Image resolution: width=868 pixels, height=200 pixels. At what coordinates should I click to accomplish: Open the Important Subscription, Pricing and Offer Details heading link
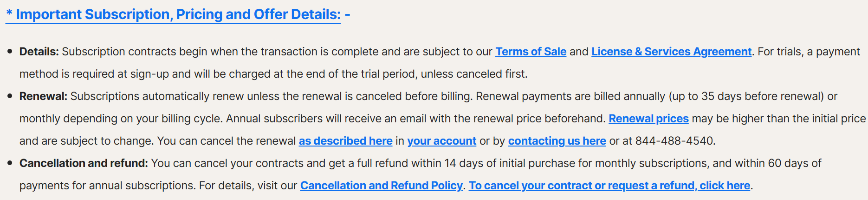point(173,14)
